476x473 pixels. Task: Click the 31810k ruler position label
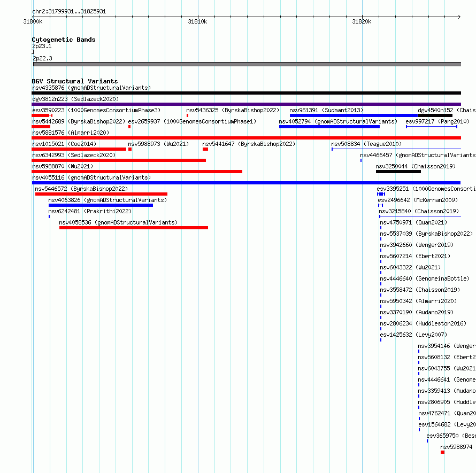[x=197, y=21]
